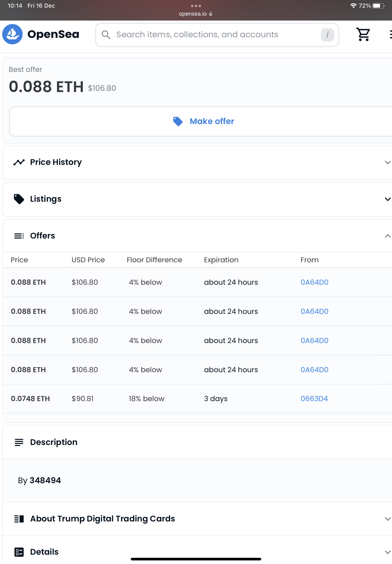Click the 18% below floor difference
The width and height of the screenshot is (392, 564).
pyautogui.click(x=146, y=399)
